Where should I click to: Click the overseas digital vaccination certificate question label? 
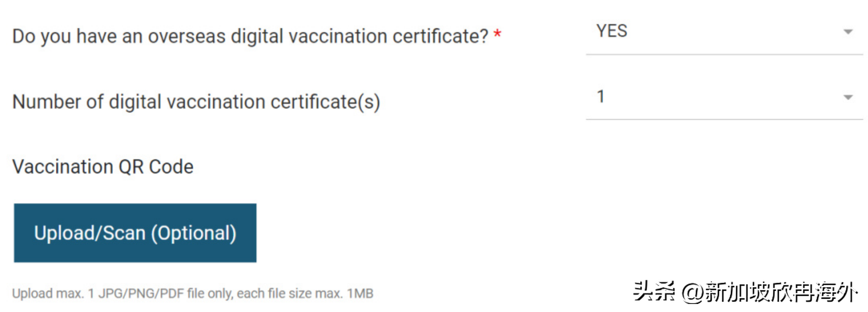point(250,37)
